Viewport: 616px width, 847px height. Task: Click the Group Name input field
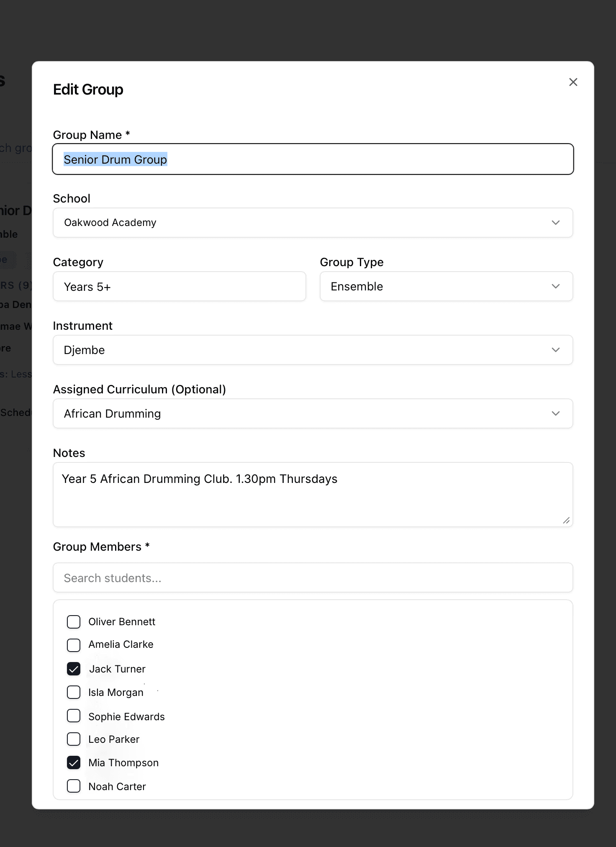tap(313, 159)
